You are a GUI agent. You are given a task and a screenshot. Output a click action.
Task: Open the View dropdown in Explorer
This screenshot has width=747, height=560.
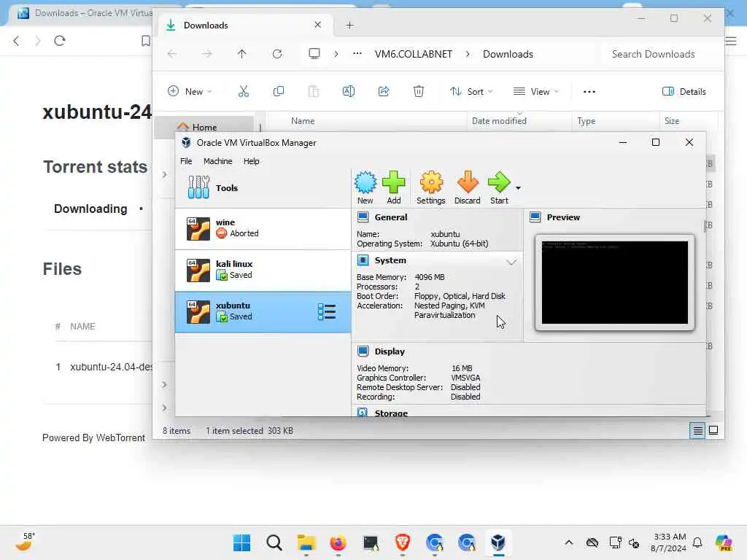[535, 91]
